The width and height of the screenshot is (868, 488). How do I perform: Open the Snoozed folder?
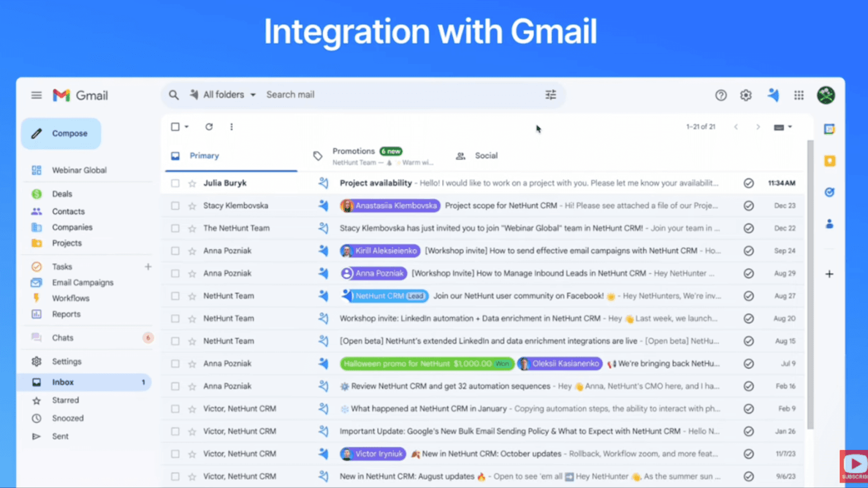coord(68,419)
